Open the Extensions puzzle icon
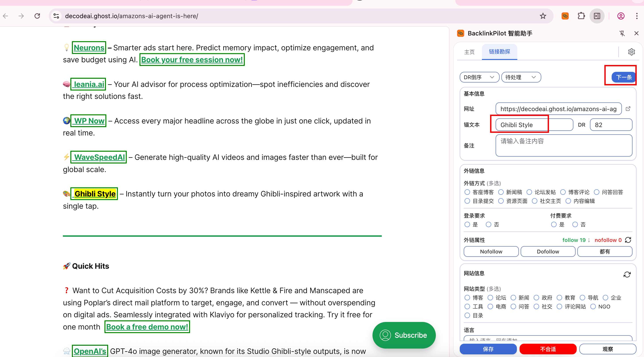644x357 pixels. pyautogui.click(x=581, y=16)
